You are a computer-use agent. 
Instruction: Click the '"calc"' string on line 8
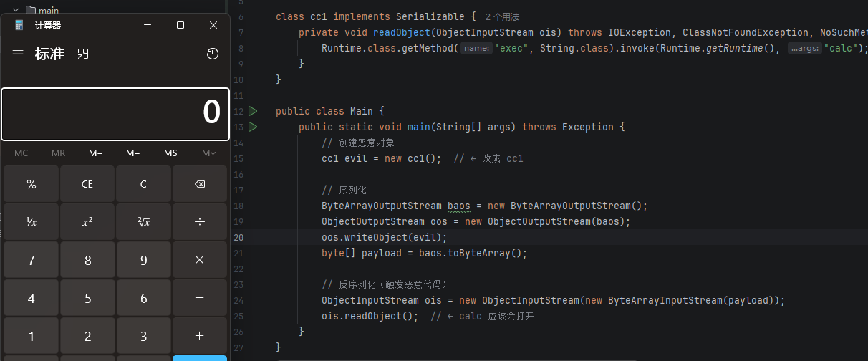841,48
